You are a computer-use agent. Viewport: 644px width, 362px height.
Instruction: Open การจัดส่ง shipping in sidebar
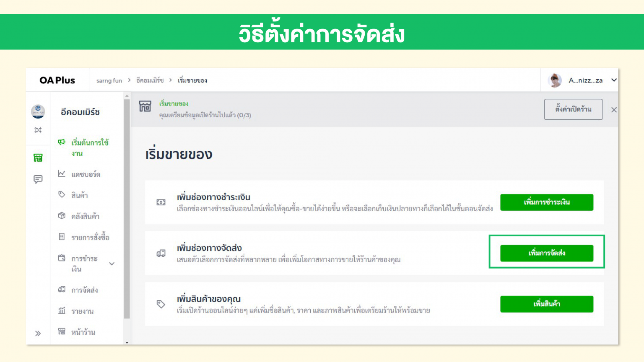tap(84, 290)
